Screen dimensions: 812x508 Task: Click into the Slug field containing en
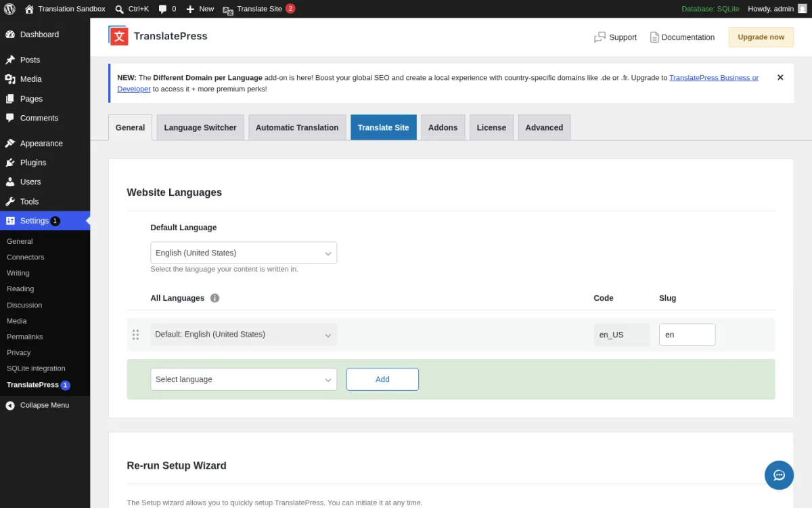tap(687, 335)
